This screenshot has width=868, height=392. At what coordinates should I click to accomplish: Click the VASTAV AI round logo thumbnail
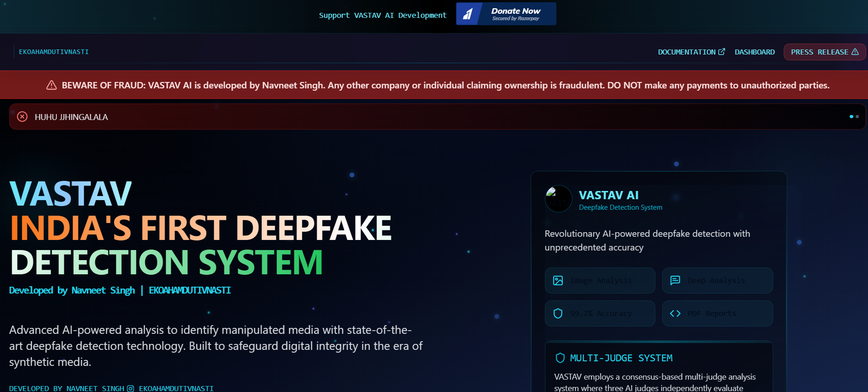pyautogui.click(x=558, y=199)
